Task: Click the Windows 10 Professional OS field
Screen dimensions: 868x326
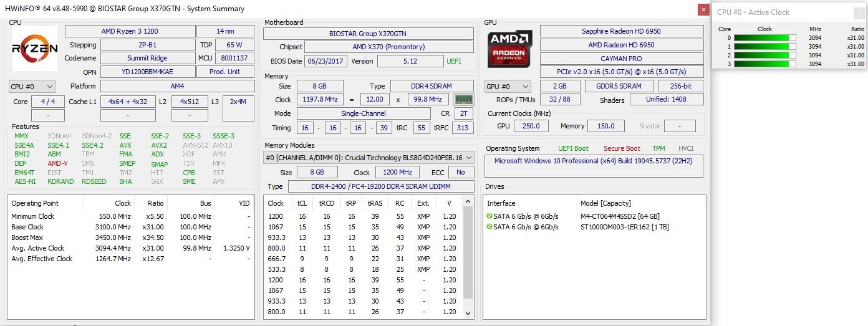Action: [x=594, y=165]
